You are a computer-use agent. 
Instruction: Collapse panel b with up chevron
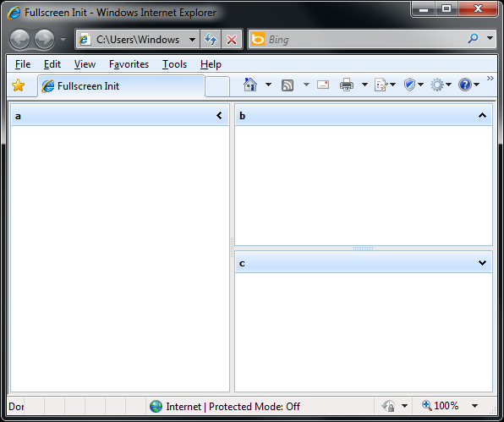pyautogui.click(x=482, y=115)
